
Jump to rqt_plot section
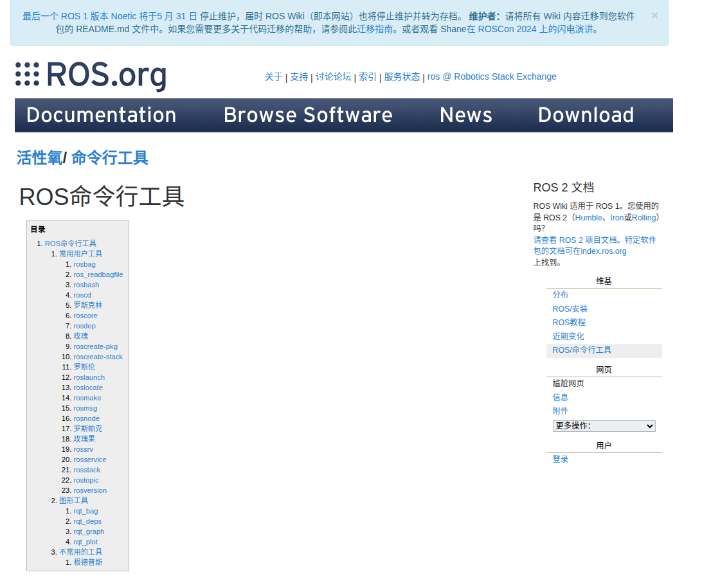(x=85, y=542)
